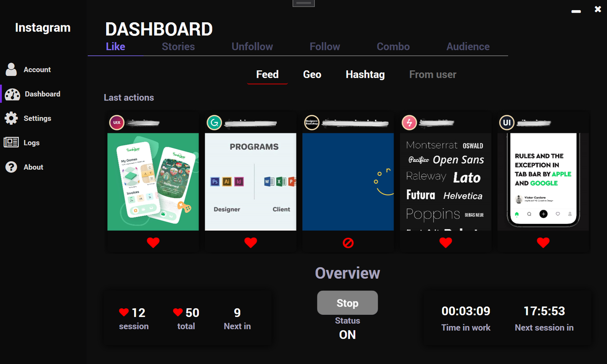Click heart under the fonts post
This screenshot has height=364, width=607.
(446, 243)
